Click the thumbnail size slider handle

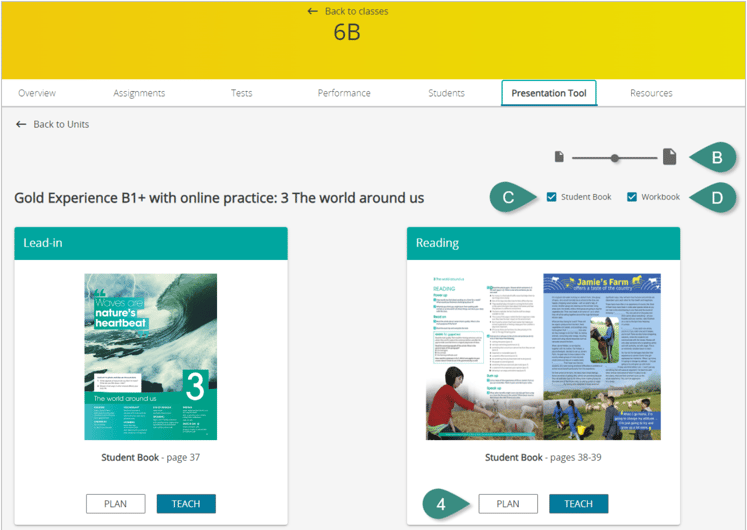[x=615, y=157]
